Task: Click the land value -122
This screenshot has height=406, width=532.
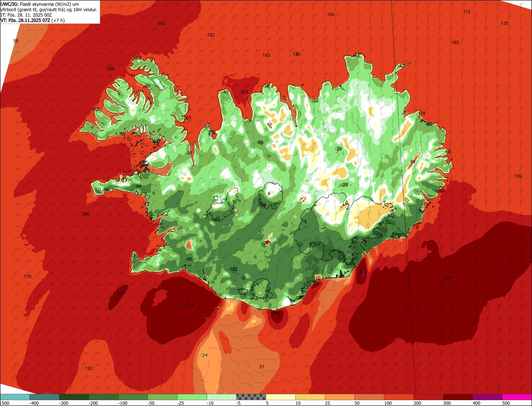Action: pos(233,269)
